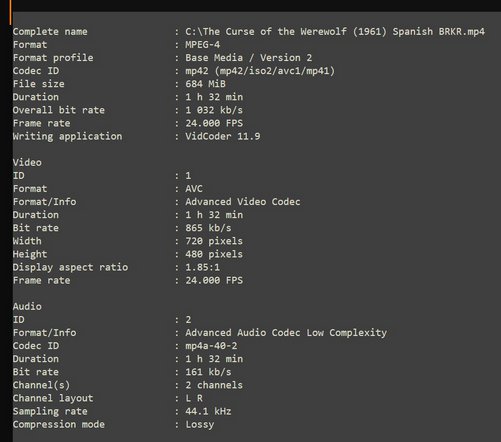Select the File size value 684 MiB
The width and height of the screenshot is (501, 442).
[x=205, y=84]
